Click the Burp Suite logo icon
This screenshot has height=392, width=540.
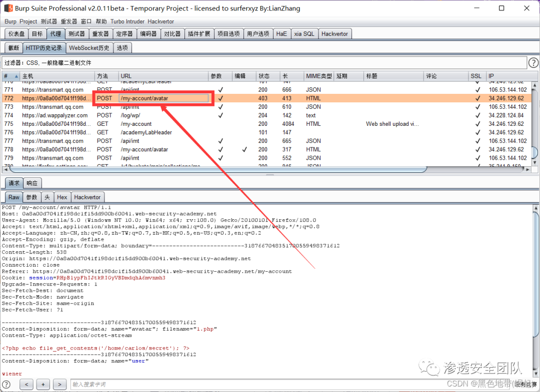coord(8,8)
